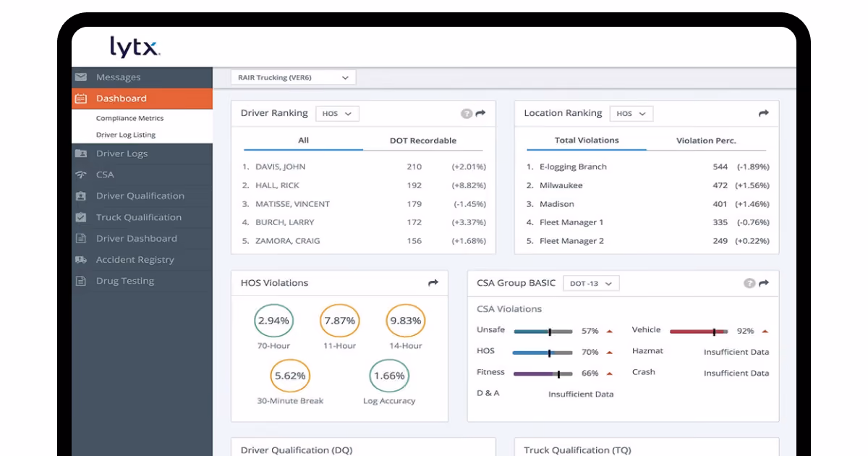Switch to the DOT Recordable tab
This screenshot has width=868, height=456.
tap(423, 140)
